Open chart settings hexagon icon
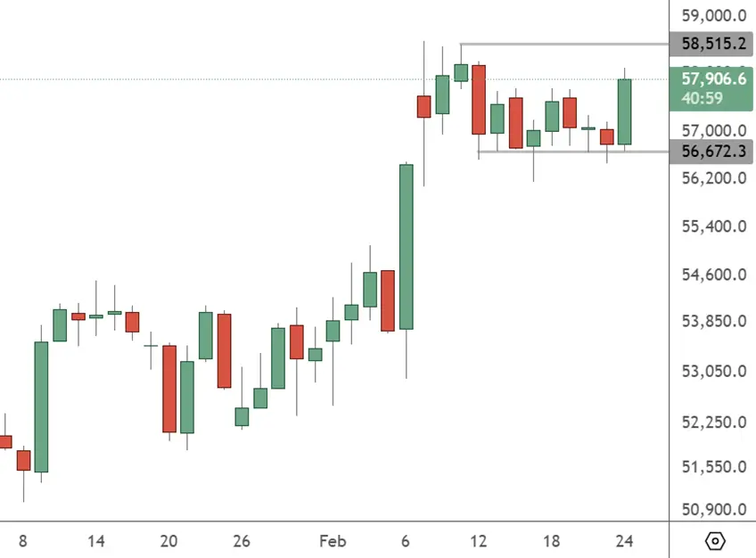Image resolution: width=756 pixels, height=558 pixels. coord(713,541)
